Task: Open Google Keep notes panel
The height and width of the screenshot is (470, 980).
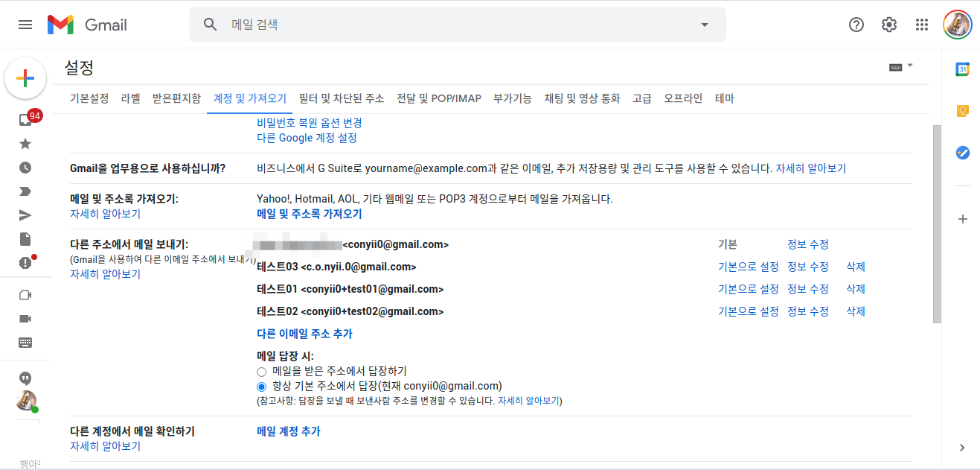Action: pyautogui.click(x=962, y=110)
